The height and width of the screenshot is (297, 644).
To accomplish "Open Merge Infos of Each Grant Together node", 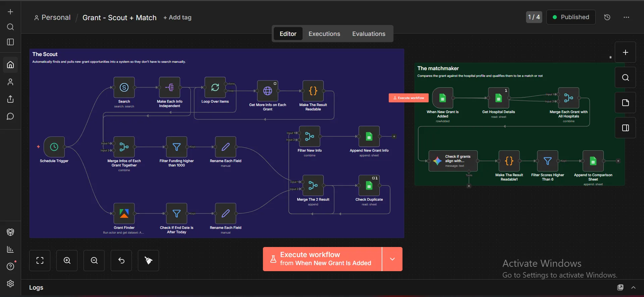I will click(x=124, y=147).
